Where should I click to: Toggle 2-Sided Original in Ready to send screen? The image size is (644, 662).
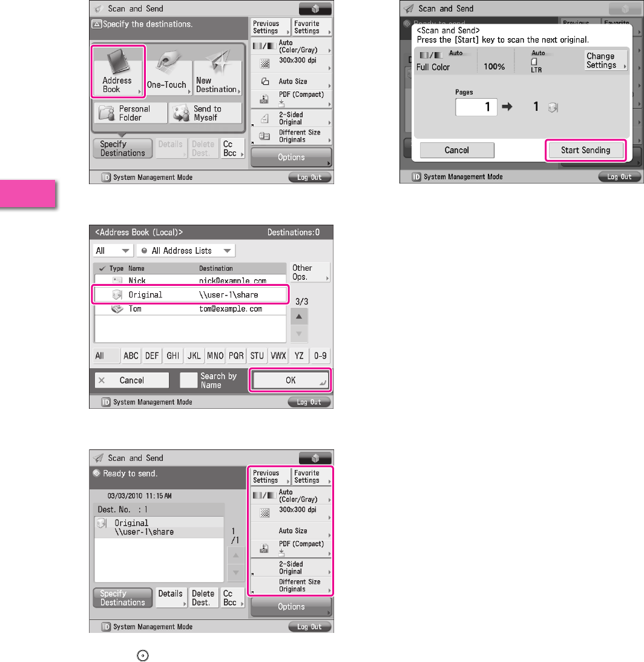click(x=291, y=568)
